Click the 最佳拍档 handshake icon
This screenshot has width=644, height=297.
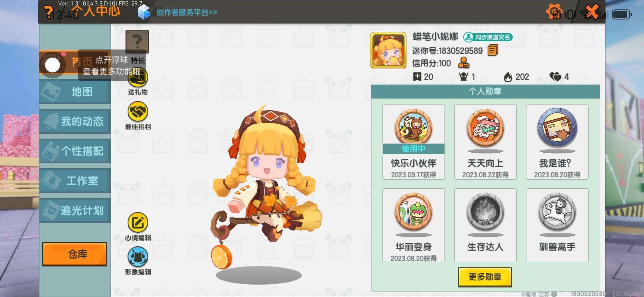138,112
